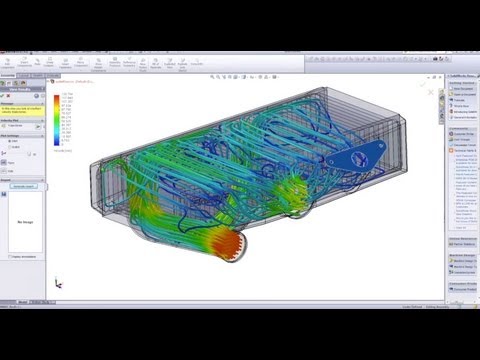Viewport: 480px width, 360px height.
Task: Click the Generate report button
Action: [24, 186]
